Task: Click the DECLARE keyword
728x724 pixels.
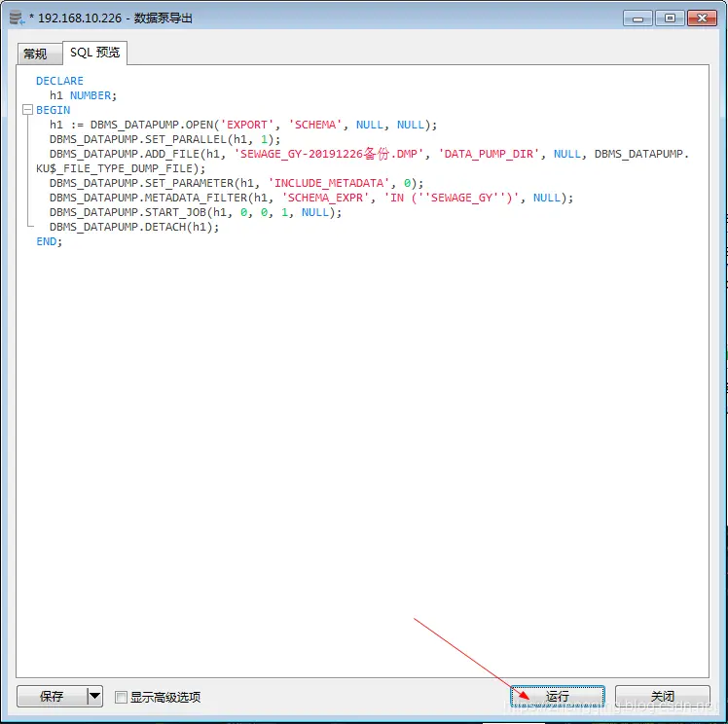Action: 60,81
